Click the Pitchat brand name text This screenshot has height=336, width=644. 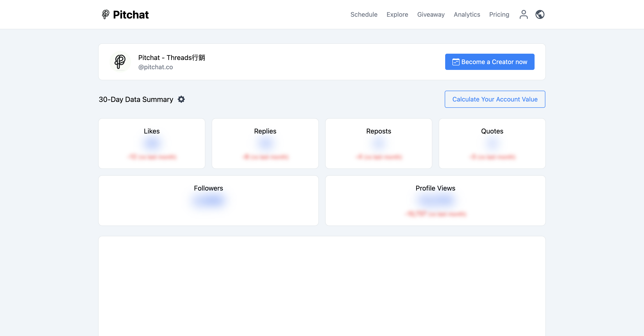coord(131,14)
